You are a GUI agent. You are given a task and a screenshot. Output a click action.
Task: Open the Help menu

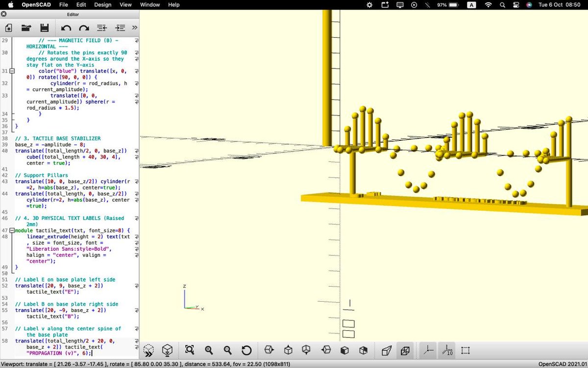click(x=173, y=4)
